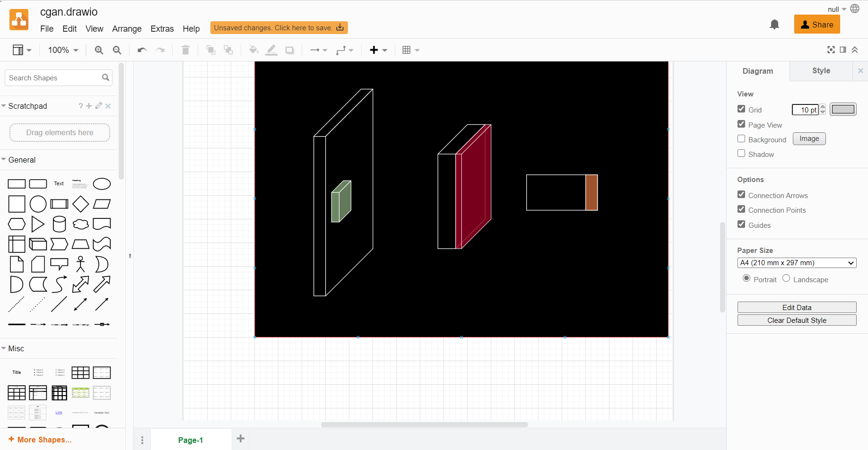Toggle the format panel icon
This screenshot has height=450, width=868.
pyautogui.click(x=843, y=50)
